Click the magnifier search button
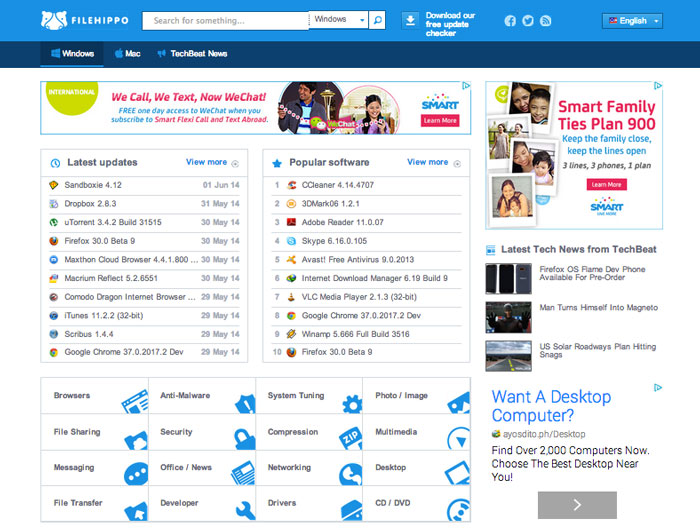This screenshot has width=700, height=531. click(x=377, y=20)
